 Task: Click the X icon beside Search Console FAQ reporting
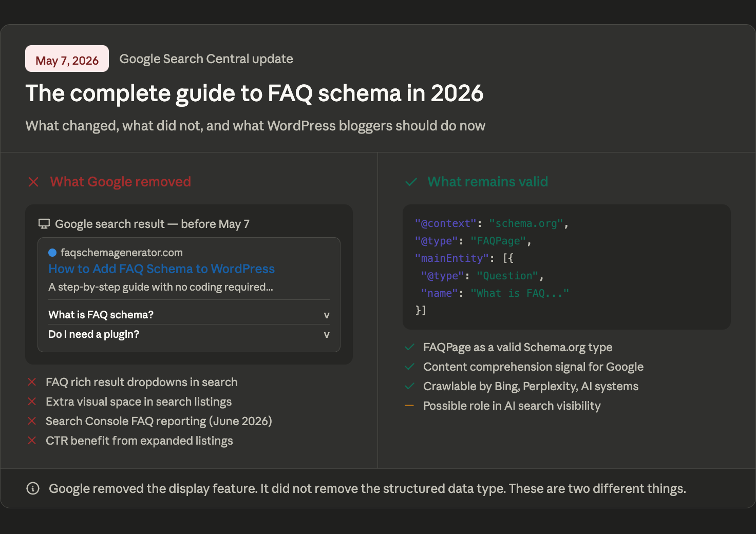[32, 421]
